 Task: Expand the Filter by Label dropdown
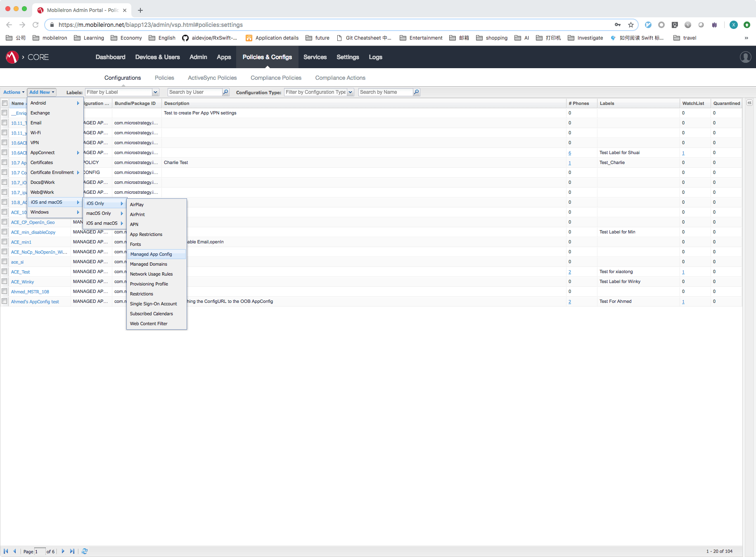[156, 92]
